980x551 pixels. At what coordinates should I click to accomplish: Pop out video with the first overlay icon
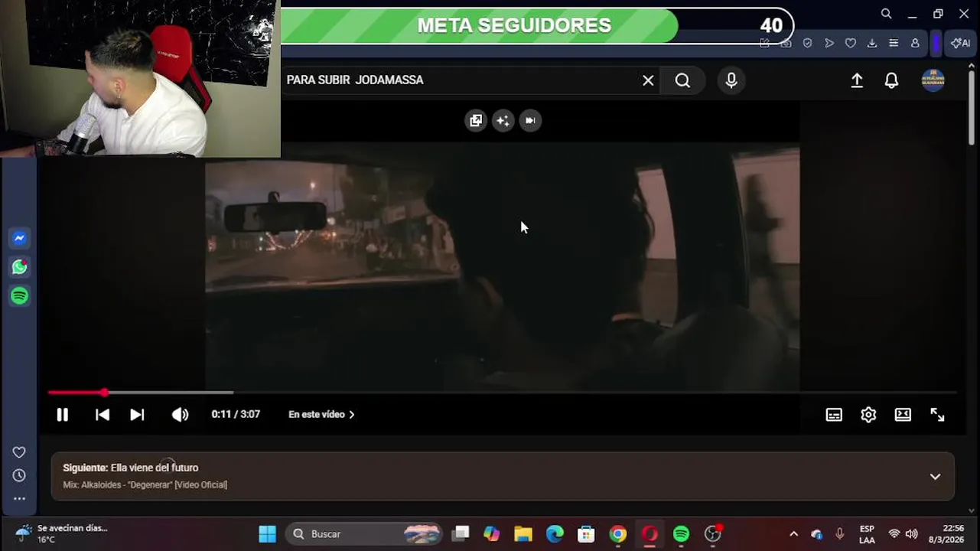[476, 120]
